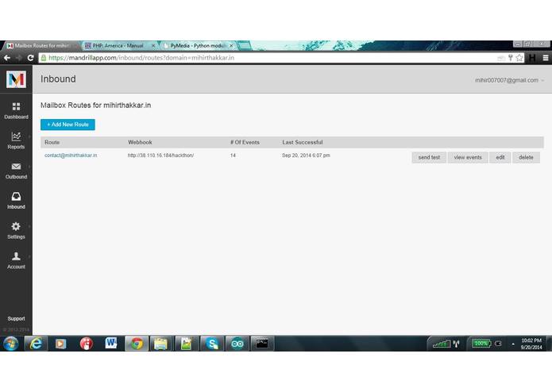Select the Inbound tray icon
The image size is (552, 392).
click(x=16, y=196)
